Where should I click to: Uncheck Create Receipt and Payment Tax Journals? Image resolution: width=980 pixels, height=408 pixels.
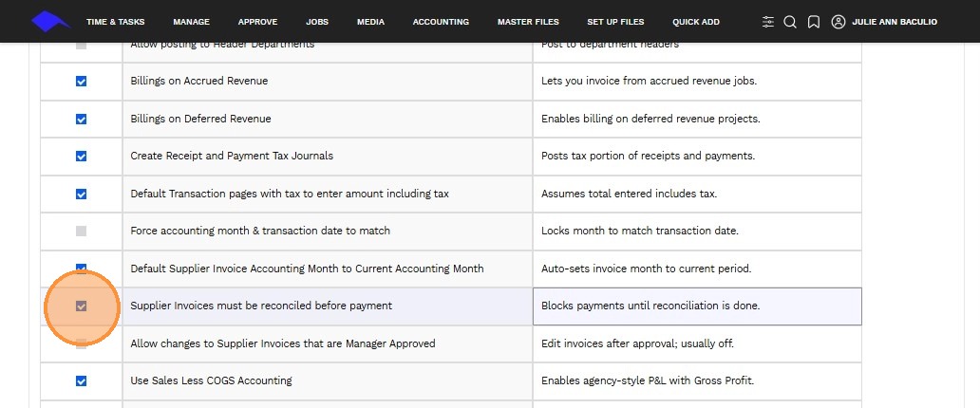click(81, 157)
